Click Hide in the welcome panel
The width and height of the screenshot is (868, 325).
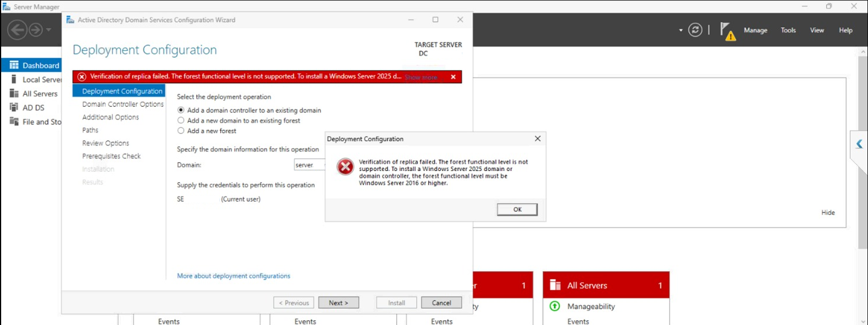pos(828,213)
